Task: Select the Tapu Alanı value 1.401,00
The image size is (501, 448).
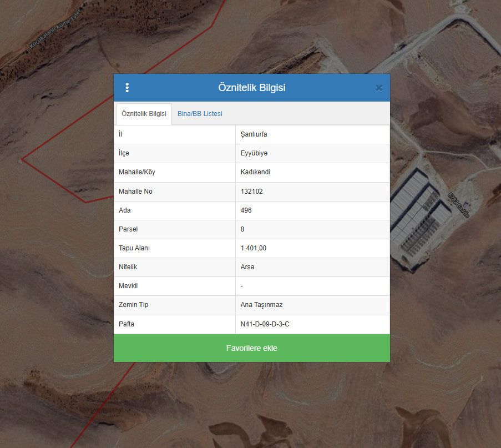Action: (x=254, y=248)
